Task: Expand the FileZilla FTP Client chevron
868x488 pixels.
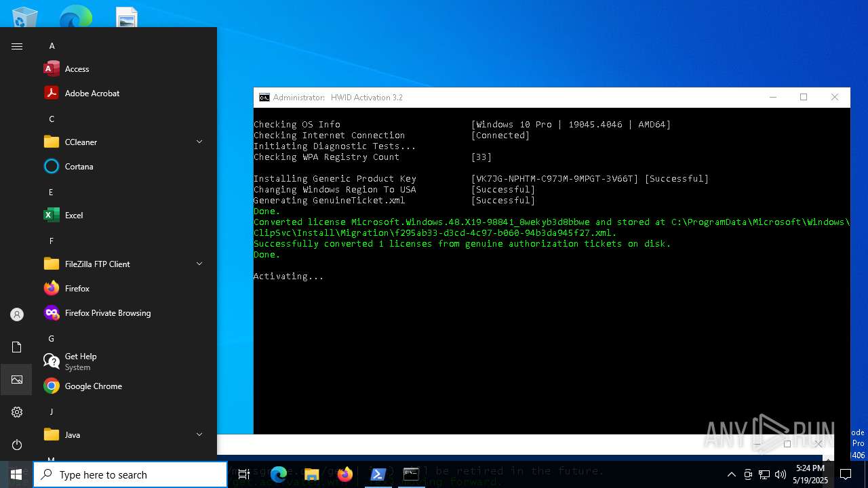Action: [x=199, y=264]
